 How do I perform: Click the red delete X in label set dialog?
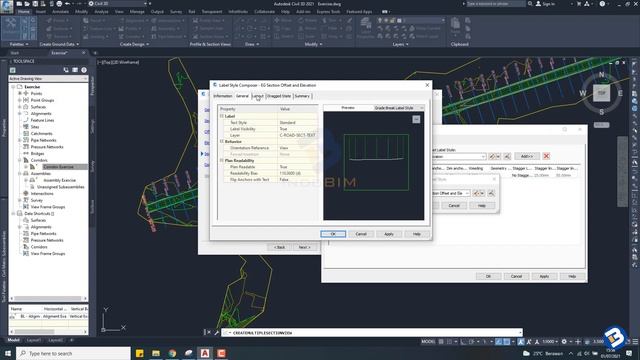point(546,156)
